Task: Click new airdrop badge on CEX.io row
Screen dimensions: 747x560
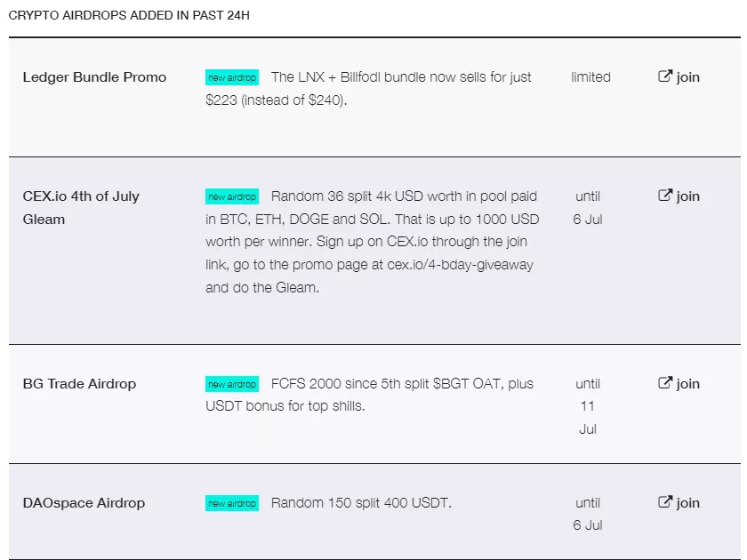Action: pos(231,196)
